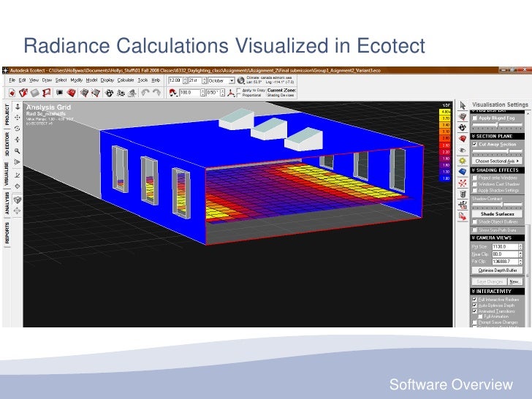Click the red cursor snap settings icon
The height and width of the screenshot is (399, 532).
pyautogui.click(x=173, y=93)
